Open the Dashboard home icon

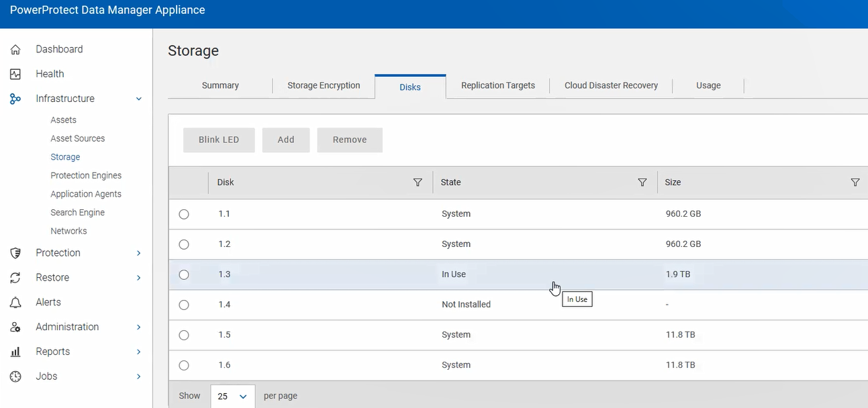point(15,49)
